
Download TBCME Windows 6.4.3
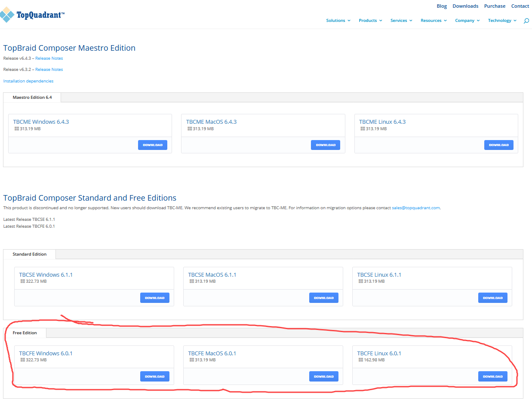pyautogui.click(x=153, y=145)
